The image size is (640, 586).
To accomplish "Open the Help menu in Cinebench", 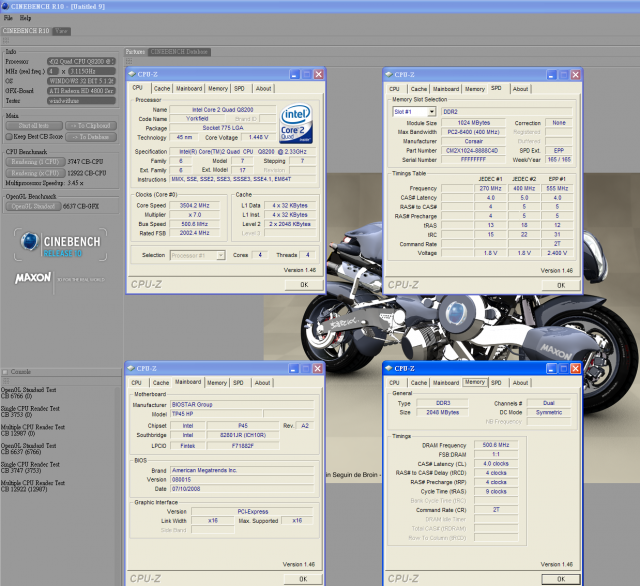I will point(25,18).
